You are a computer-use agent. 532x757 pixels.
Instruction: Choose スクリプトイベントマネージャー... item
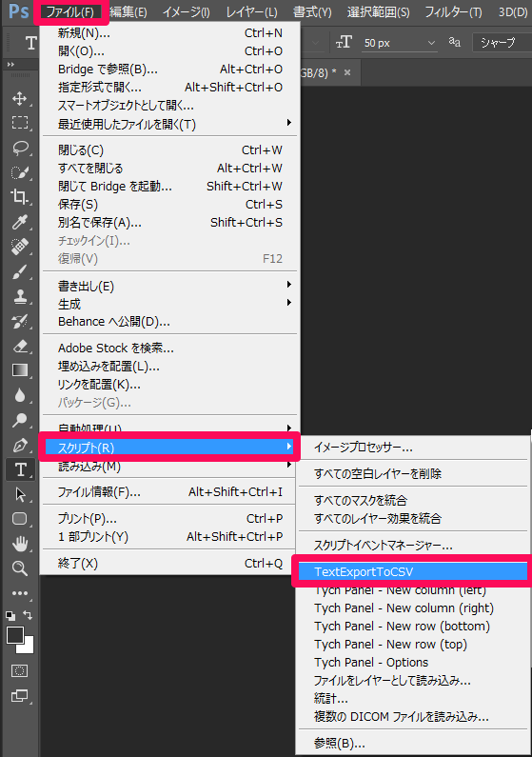[413, 546]
